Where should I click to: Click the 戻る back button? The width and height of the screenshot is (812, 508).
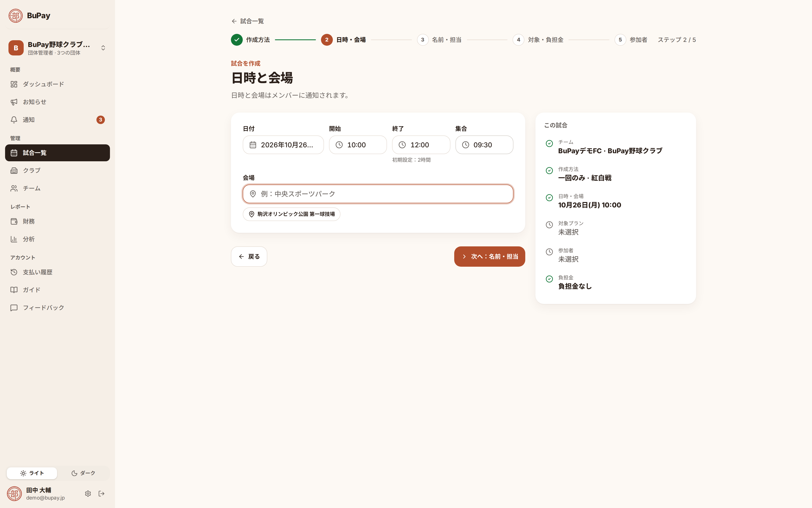(249, 257)
